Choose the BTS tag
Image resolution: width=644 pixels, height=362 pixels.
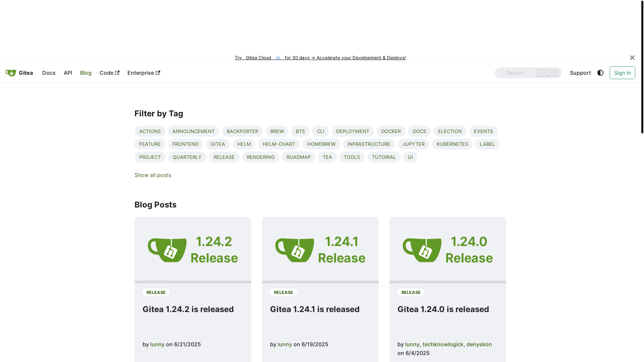click(300, 131)
